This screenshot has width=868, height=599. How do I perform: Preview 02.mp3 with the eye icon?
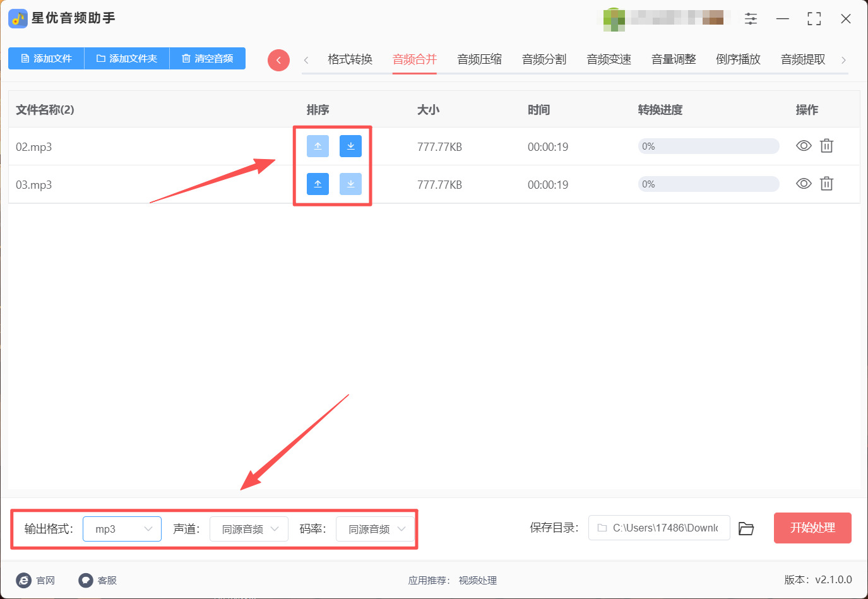[x=804, y=146]
